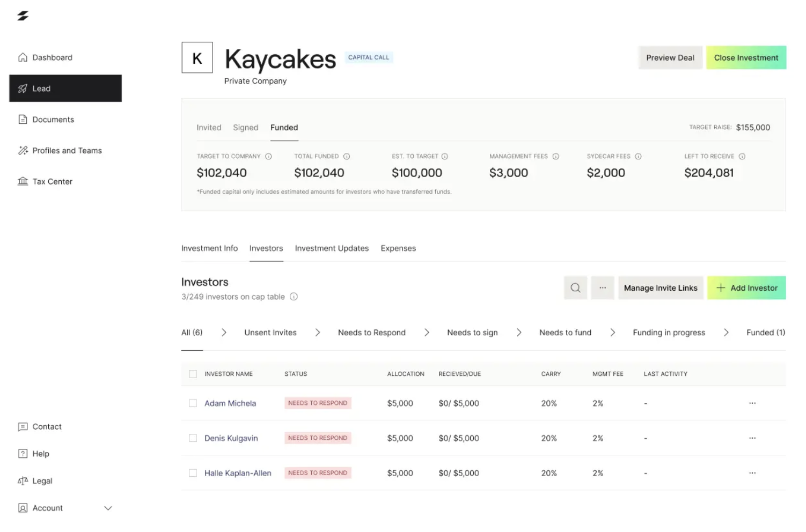The height and width of the screenshot is (532, 806).
Task: Open Halle Kaplan-Allen's investor profile link
Action: (x=238, y=474)
